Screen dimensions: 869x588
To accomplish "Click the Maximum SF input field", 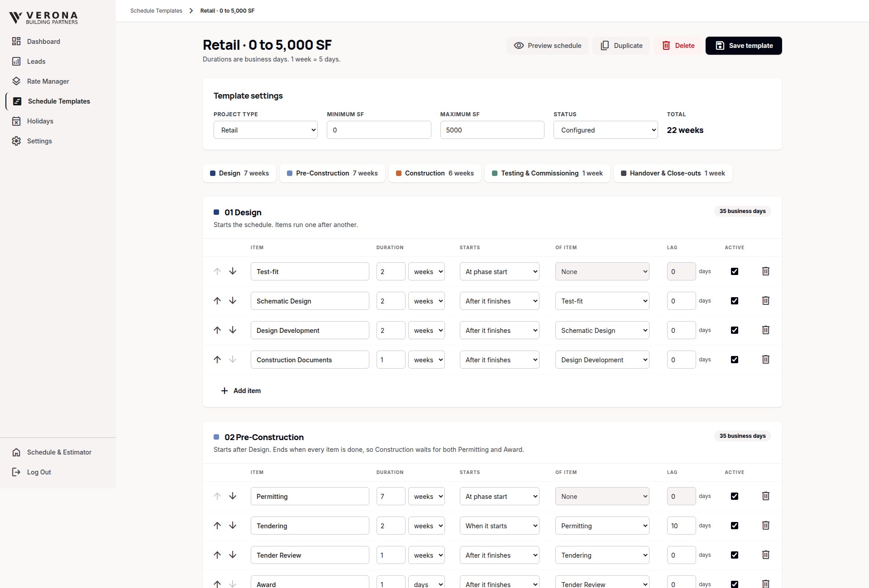I will [x=492, y=130].
